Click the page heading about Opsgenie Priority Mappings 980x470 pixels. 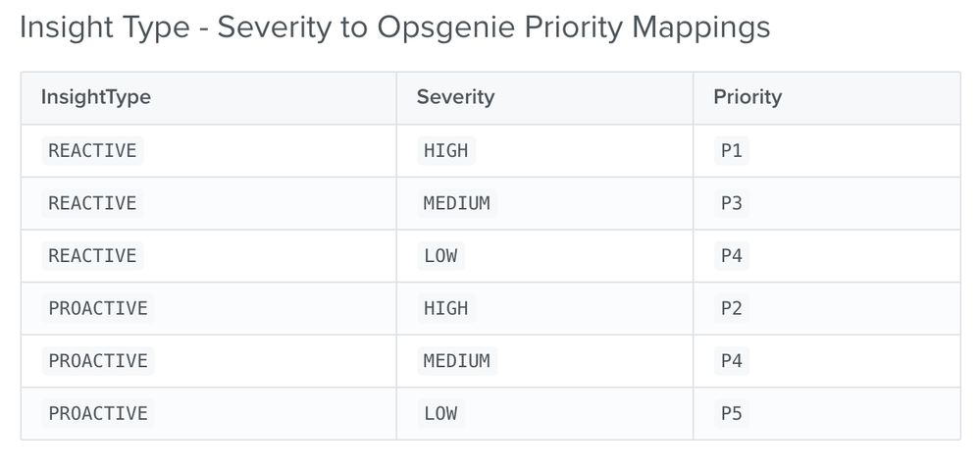point(394,28)
